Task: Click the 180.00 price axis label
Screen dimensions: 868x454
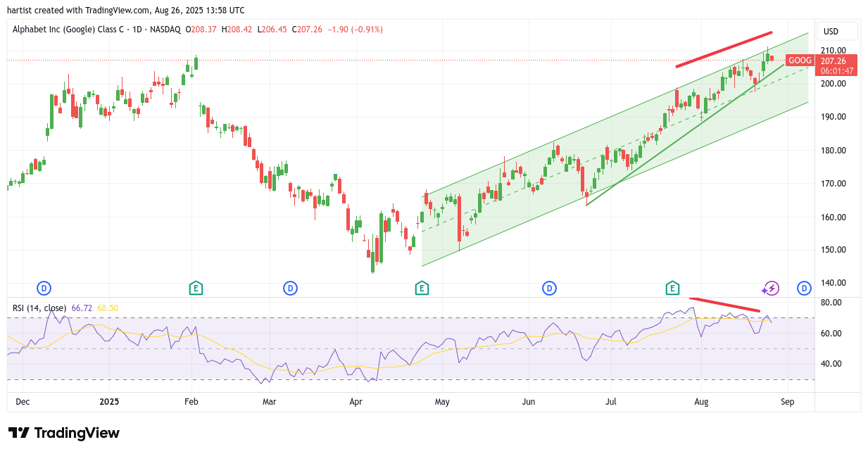Action: point(834,150)
